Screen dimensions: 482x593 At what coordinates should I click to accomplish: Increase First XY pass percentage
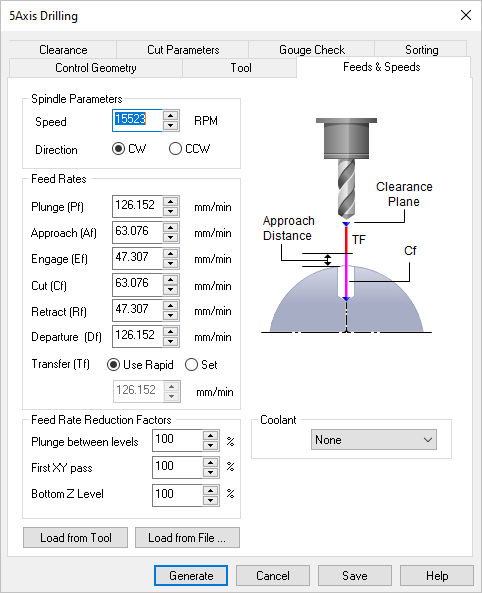point(210,463)
